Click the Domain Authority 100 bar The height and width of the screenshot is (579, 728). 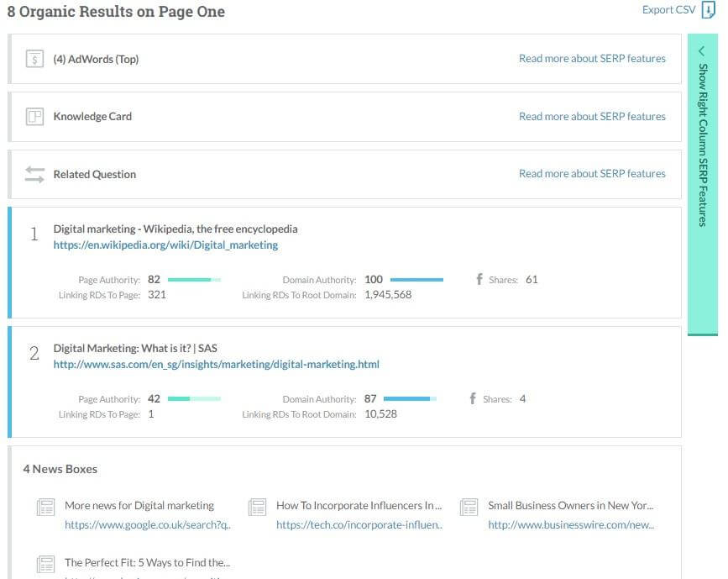click(417, 280)
